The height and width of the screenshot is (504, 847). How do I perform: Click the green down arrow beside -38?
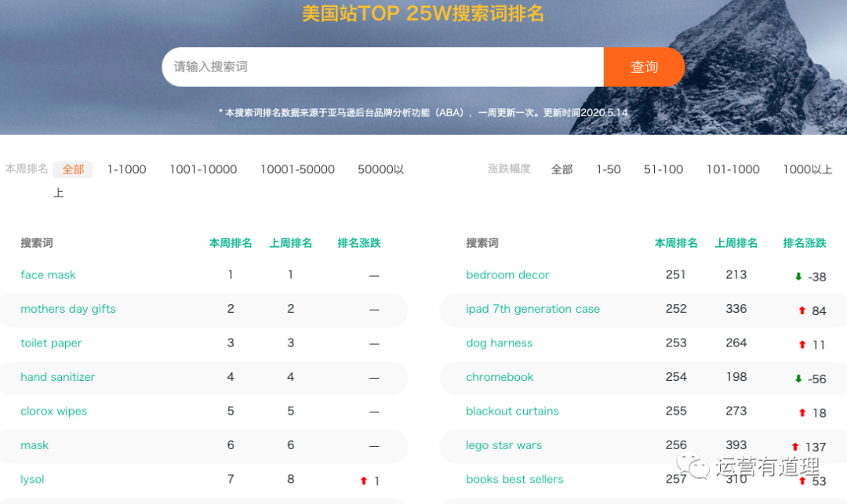[798, 277]
